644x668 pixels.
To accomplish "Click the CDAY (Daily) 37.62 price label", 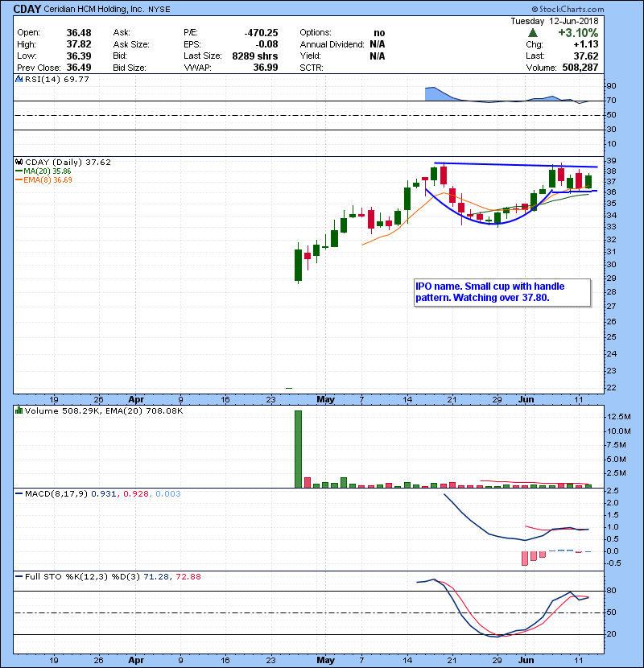I will (x=68, y=163).
